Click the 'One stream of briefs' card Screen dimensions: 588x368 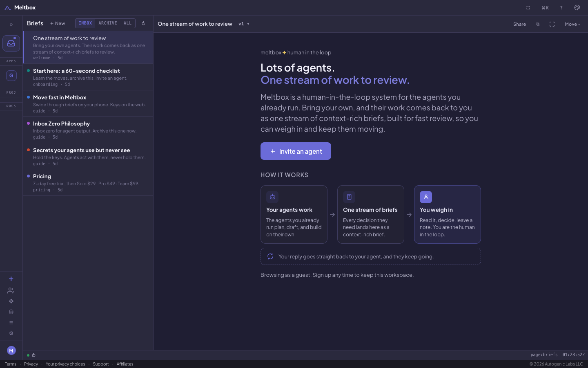(x=371, y=215)
